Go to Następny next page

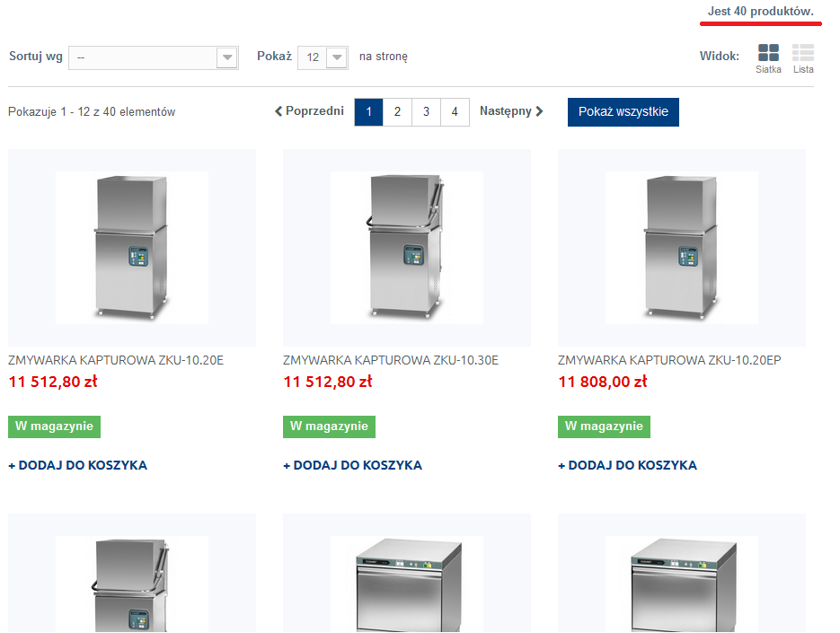[511, 111]
